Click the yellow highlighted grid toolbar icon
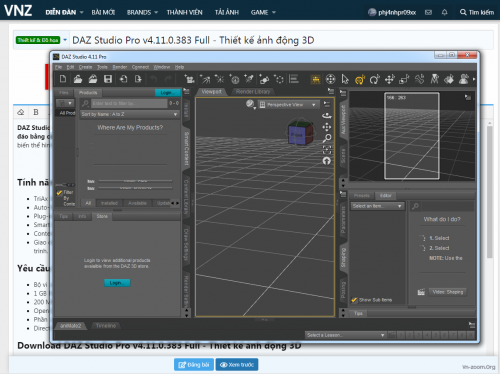 pos(315,79)
